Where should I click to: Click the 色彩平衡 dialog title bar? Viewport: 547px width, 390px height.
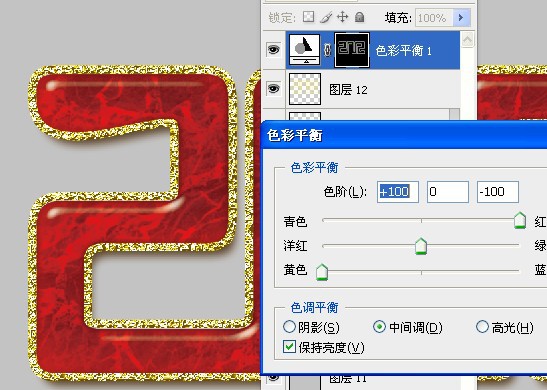pos(404,135)
